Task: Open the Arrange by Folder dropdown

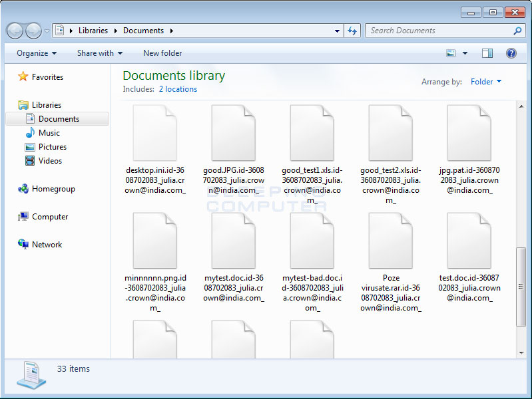Action: pos(485,82)
